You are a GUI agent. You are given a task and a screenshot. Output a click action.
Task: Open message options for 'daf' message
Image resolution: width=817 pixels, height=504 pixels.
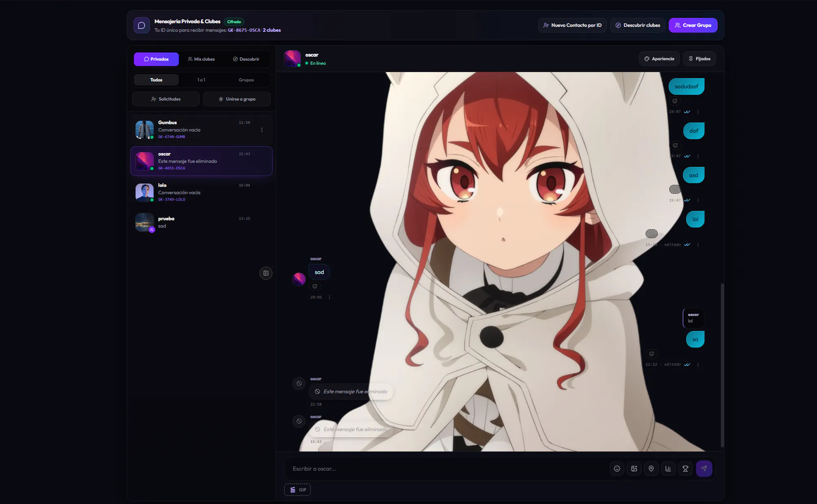[x=698, y=156]
